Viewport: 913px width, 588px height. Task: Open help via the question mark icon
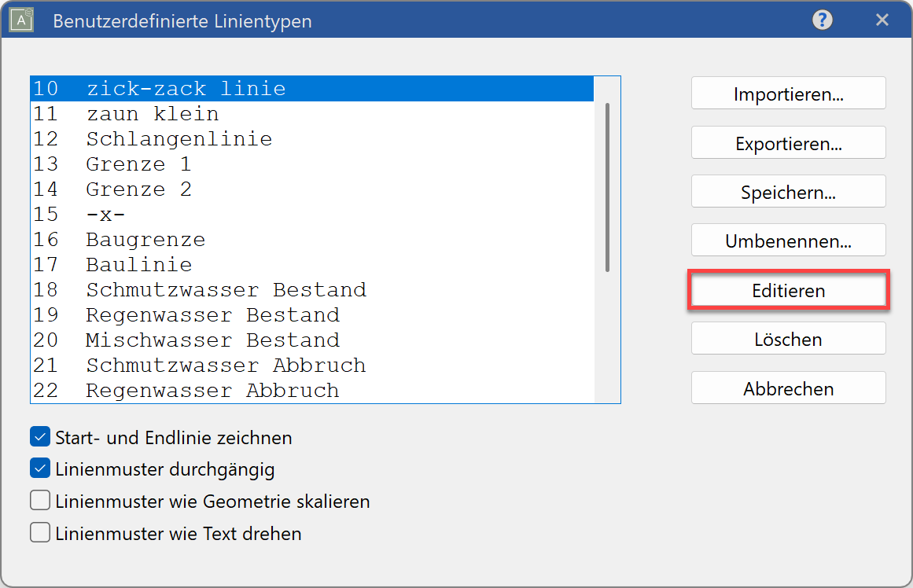coord(822,20)
